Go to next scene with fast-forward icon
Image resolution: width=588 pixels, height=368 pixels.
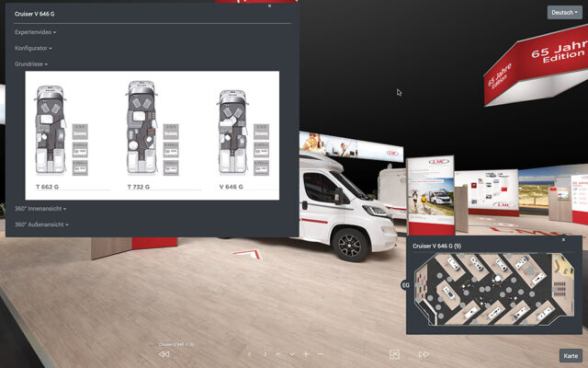(424, 354)
